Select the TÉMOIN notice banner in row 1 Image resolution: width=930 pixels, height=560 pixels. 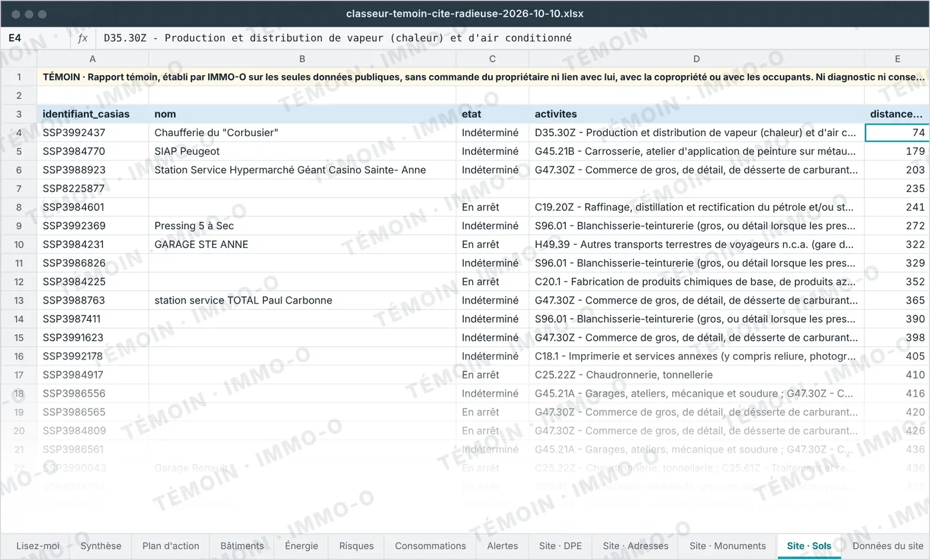tap(484, 77)
